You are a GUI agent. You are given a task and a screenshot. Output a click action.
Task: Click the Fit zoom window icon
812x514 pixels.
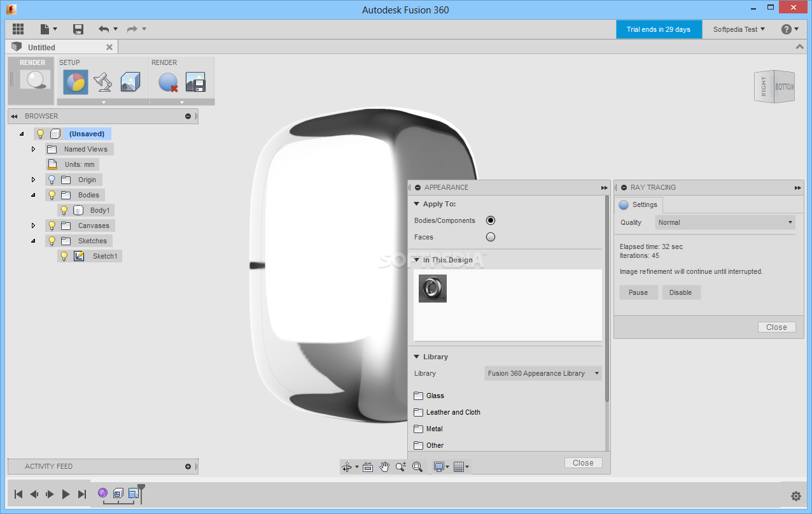(x=417, y=467)
